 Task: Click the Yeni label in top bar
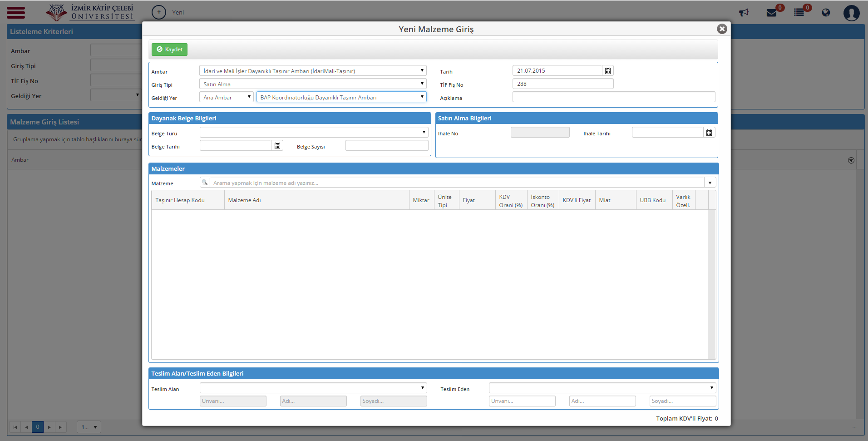(178, 12)
